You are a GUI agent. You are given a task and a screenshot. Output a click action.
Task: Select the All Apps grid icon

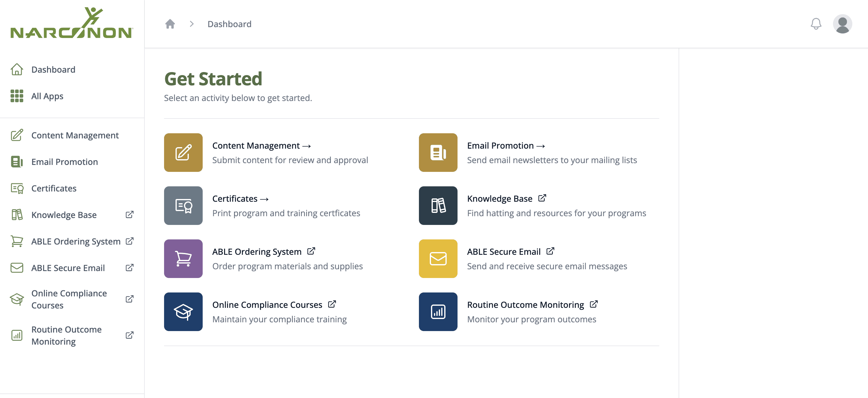point(17,96)
